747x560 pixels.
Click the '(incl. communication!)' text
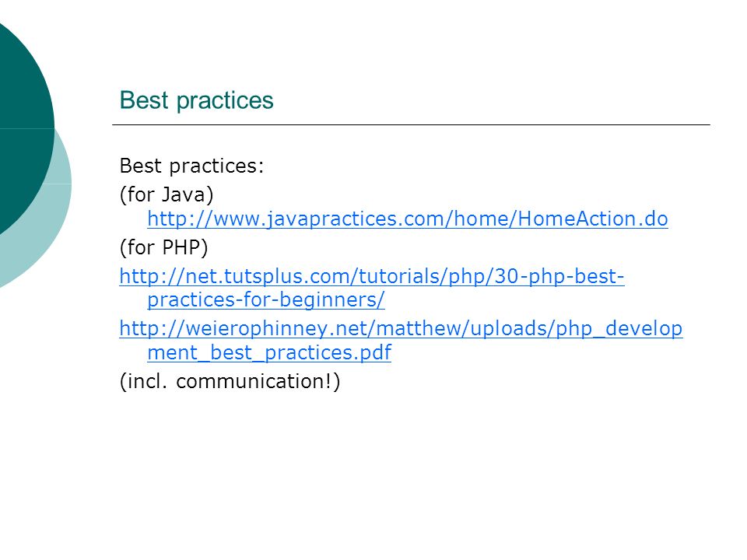[x=230, y=381]
